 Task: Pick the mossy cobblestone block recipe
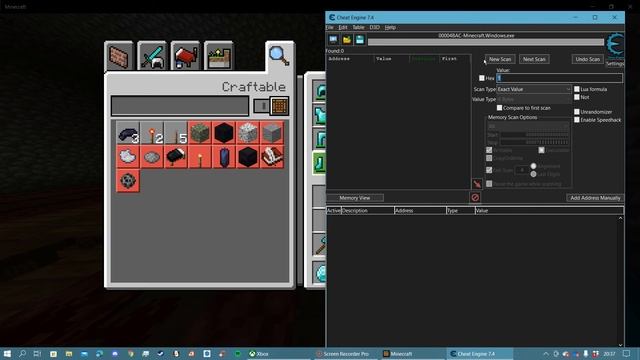tap(200, 133)
